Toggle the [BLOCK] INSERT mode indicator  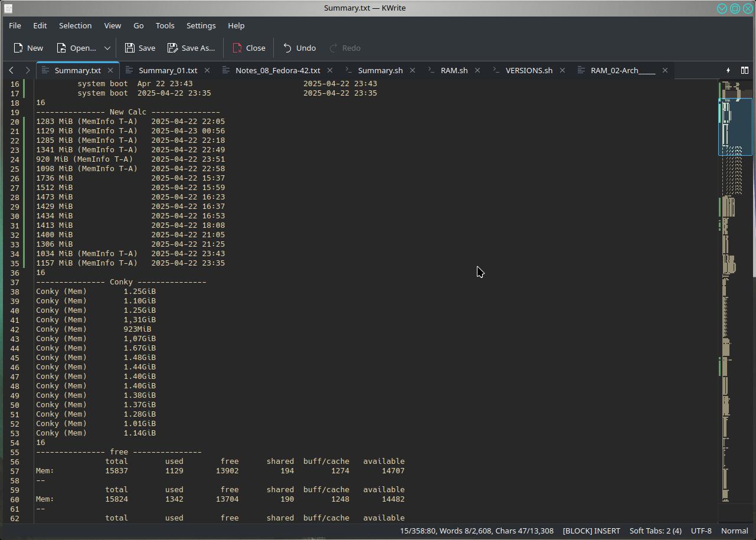(591, 531)
